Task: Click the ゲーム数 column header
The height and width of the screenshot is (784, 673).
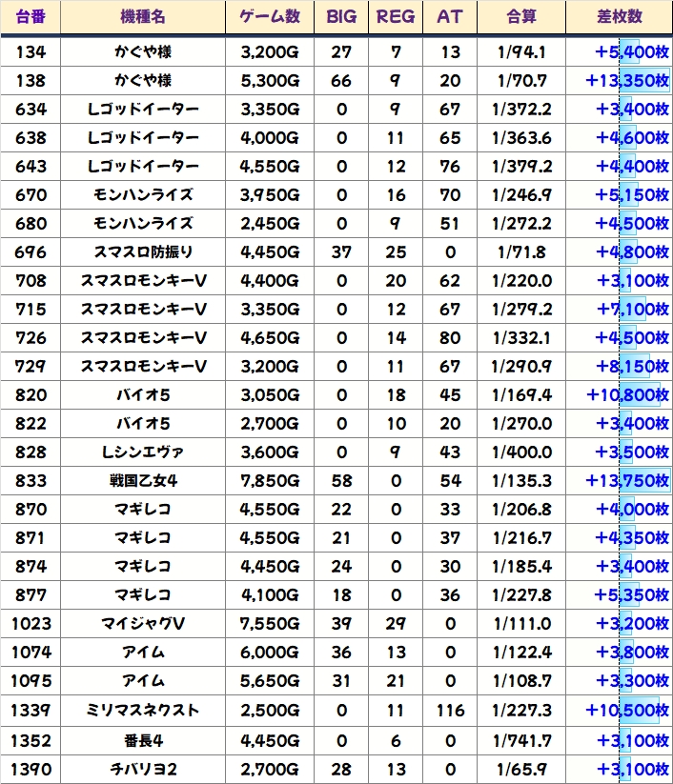Action: point(270,17)
